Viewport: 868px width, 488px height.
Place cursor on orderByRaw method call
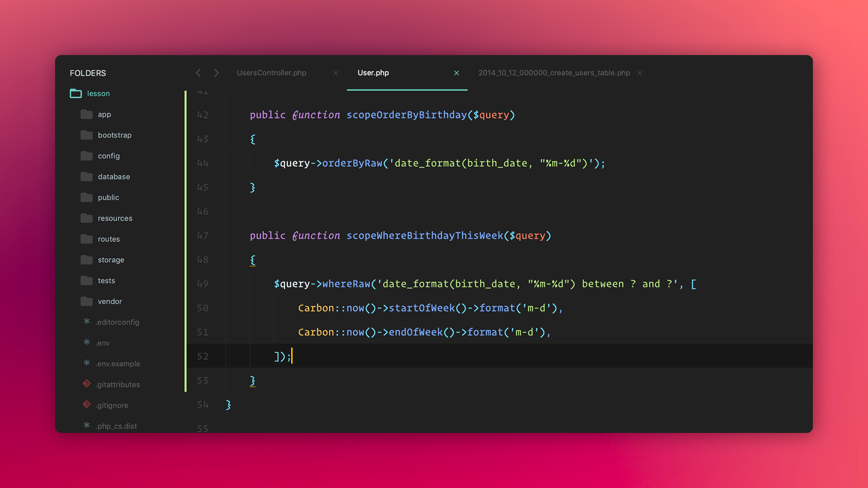352,163
